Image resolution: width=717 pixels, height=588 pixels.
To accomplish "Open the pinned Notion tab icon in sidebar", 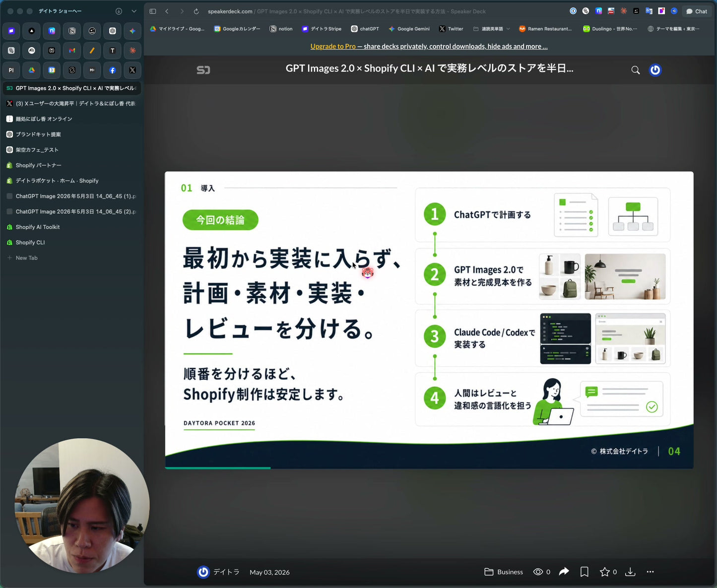I will [x=72, y=31].
